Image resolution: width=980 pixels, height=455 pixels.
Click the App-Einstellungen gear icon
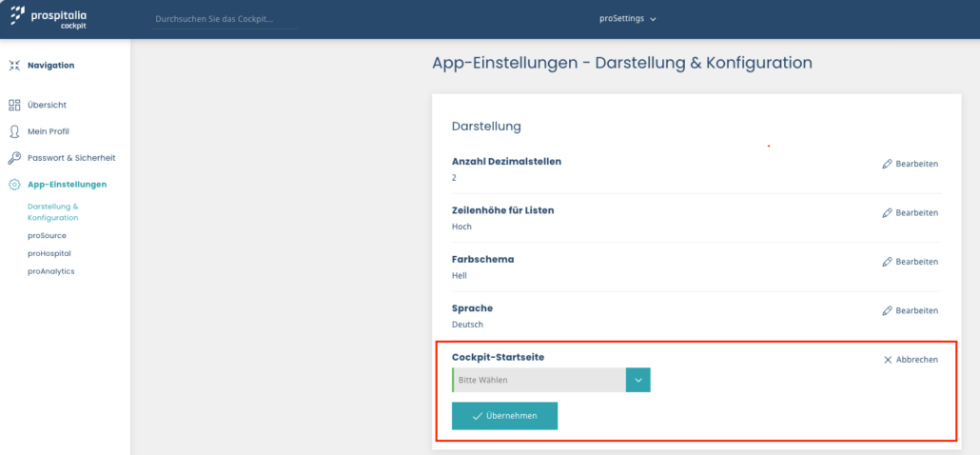click(14, 185)
